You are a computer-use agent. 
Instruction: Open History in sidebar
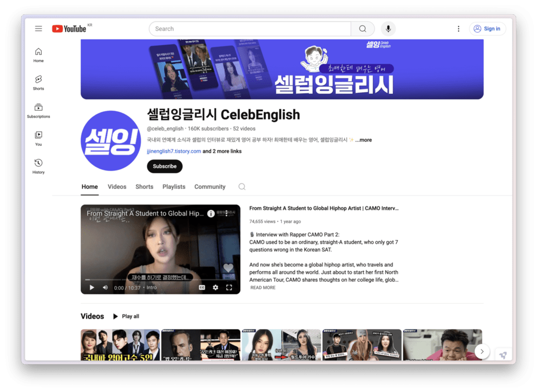(38, 167)
